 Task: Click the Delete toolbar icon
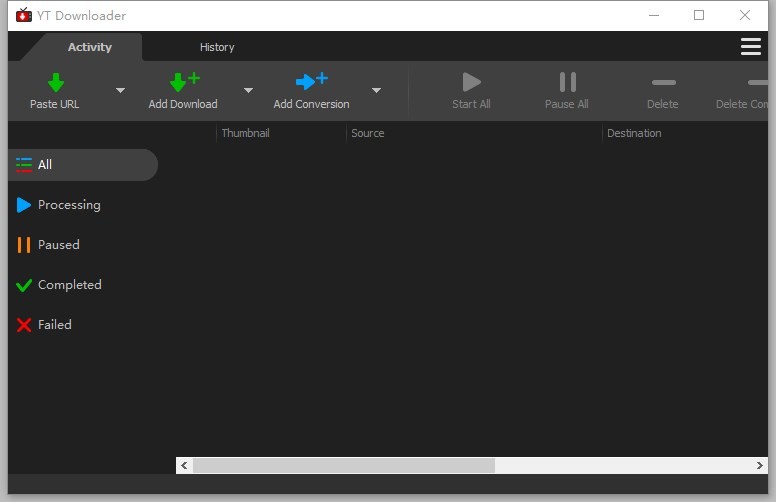(662, 82)
